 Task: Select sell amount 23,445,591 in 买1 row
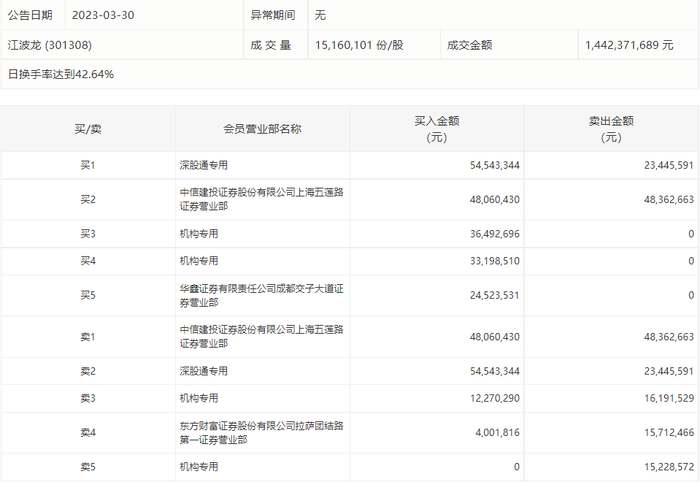tap(669, 166)
